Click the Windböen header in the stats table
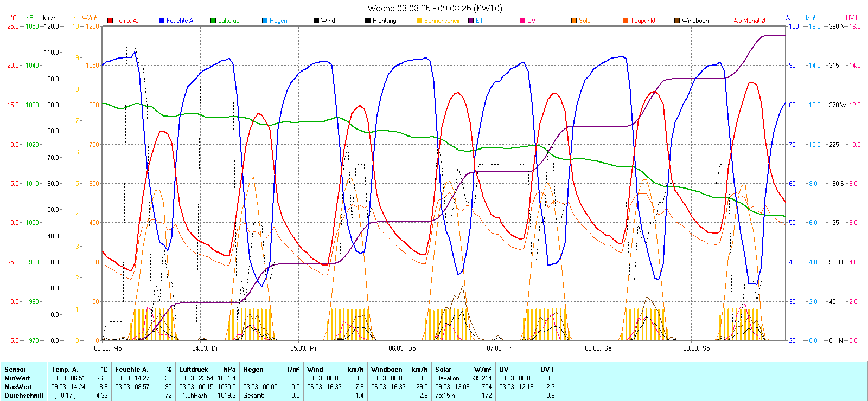Screen dimensions: 868x401 click(385, 370)
